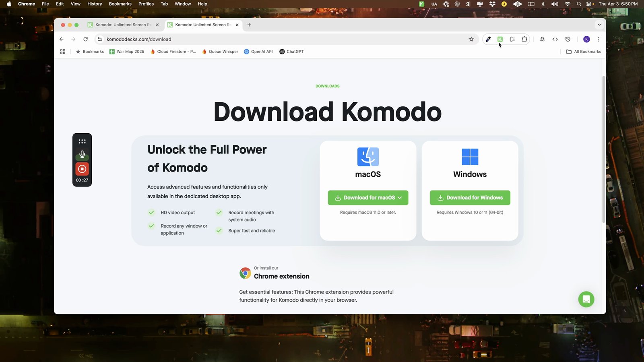View site information for komododecks.com
Viewport: 644px width, 362px height.
tap(100, 39)
